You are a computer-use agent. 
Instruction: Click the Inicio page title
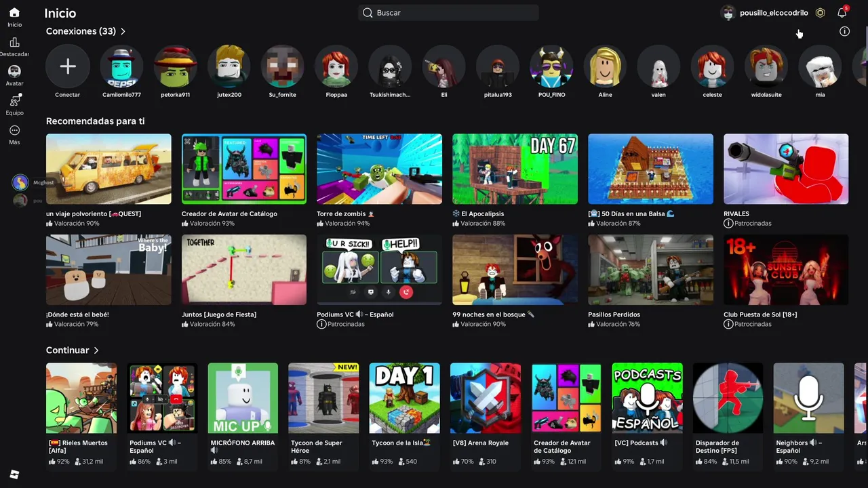coord(60,13)
